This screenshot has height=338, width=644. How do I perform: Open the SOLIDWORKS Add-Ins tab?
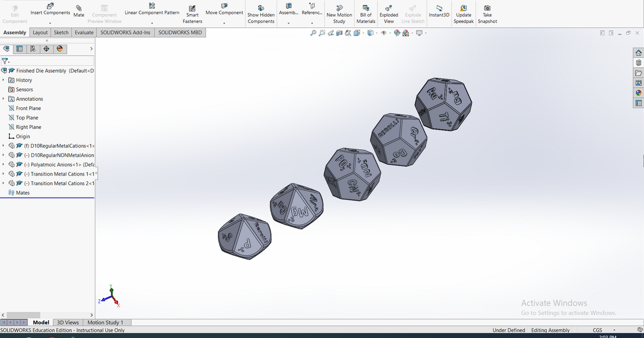[125, 32]
